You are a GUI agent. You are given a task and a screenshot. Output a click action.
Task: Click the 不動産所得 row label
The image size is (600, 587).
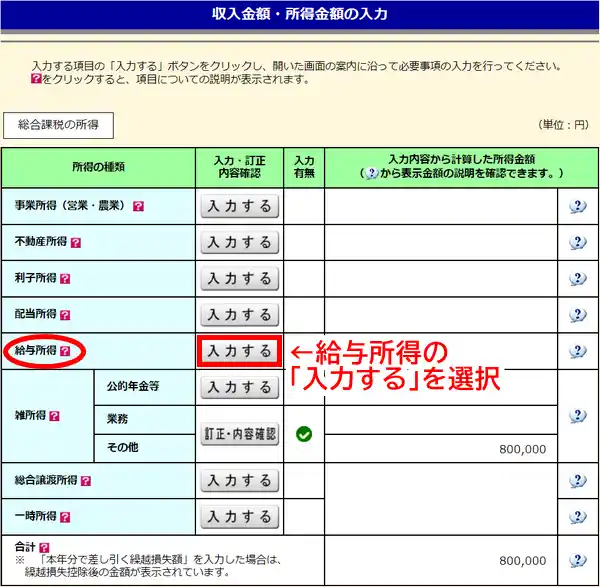[x=41, y=242]
